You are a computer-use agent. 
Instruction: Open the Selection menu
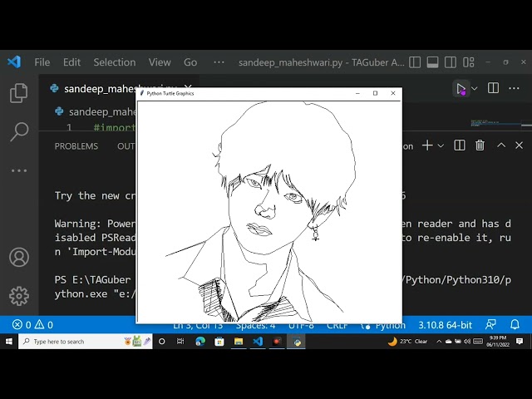click(x=115, y=62)
